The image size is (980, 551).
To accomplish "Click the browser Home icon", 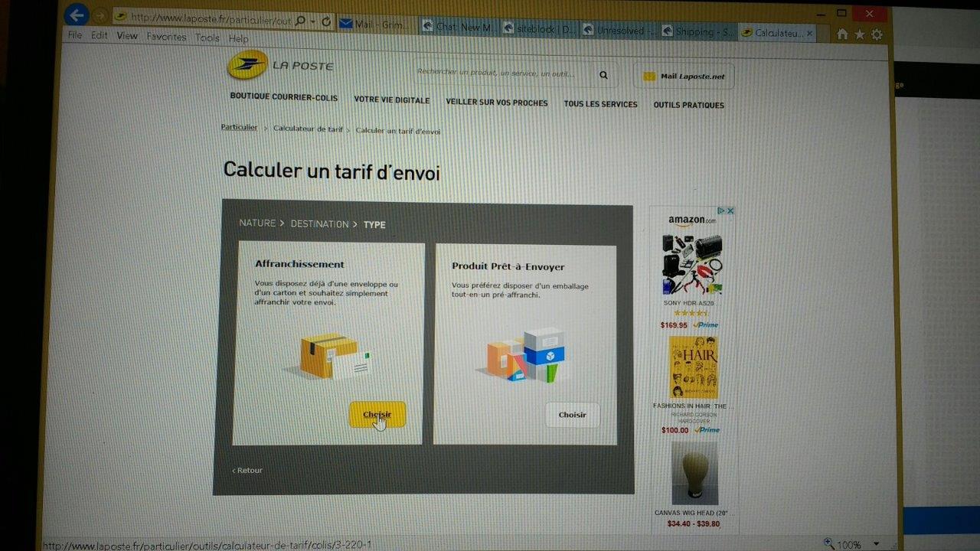I will [843, 34].
